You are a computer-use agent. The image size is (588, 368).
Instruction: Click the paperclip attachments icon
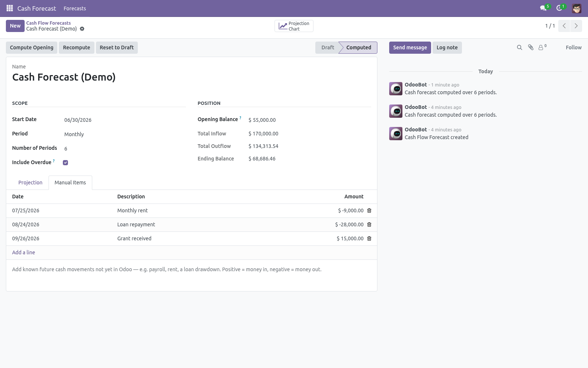click(531, 47)
